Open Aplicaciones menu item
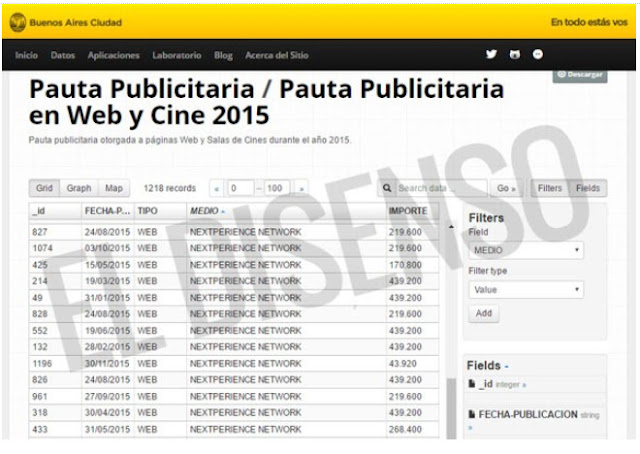The image size is (640, 454). pyautogui.click(x=113, y=55)
